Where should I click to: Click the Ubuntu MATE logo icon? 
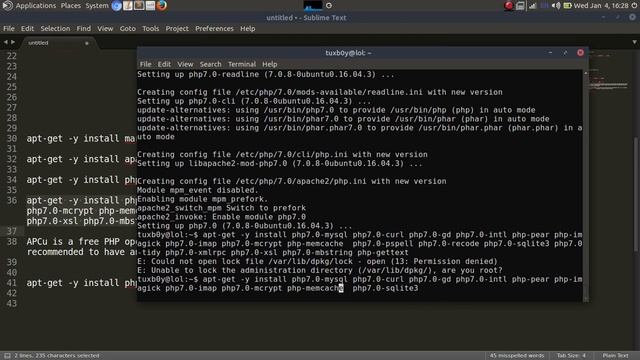[7, 6]
